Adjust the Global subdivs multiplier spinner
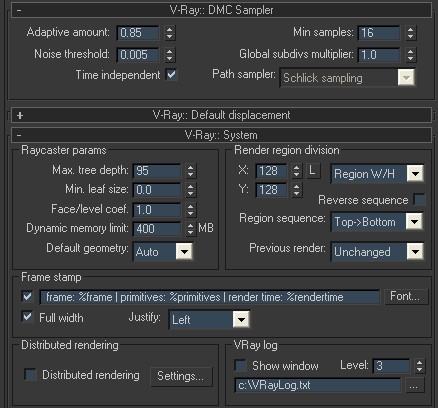Viewport: 438px width, 408px height. [x=411, y=55]
